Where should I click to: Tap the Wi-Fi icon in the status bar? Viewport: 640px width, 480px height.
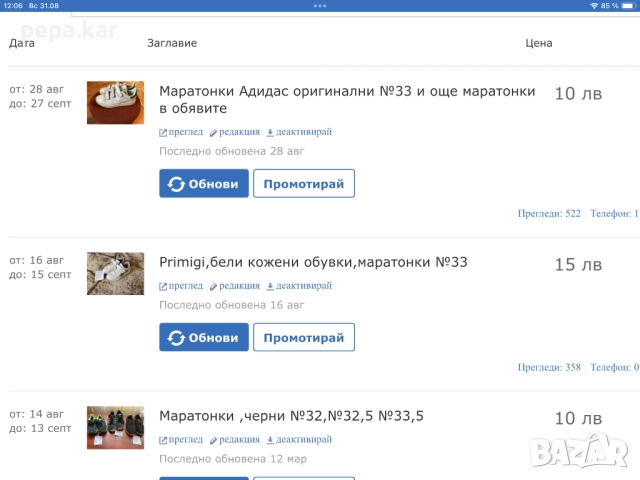coord(594,6)
